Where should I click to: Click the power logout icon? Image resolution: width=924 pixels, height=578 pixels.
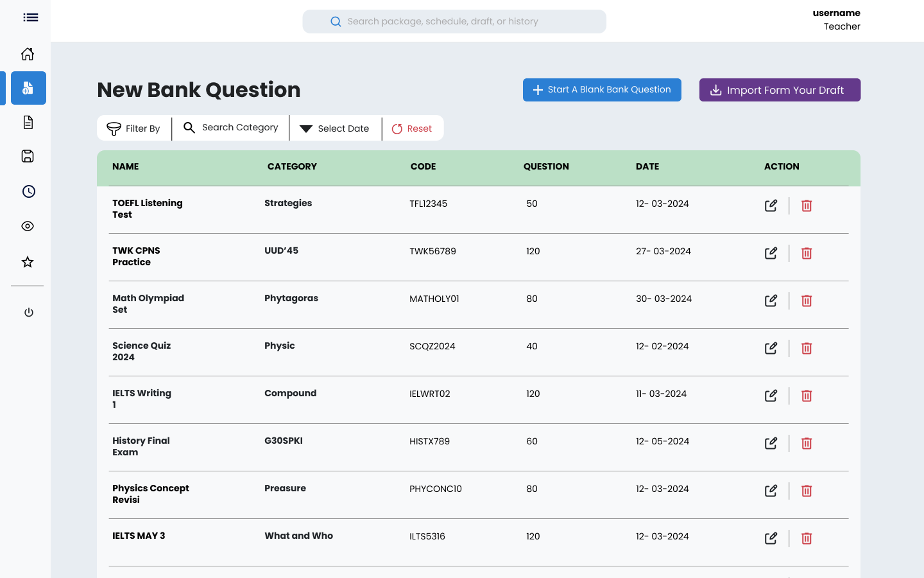tap(28, 312)
